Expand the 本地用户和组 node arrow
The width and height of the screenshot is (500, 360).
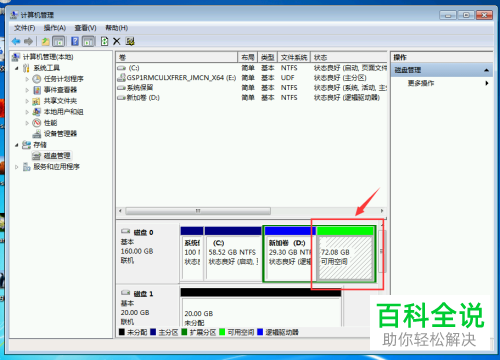(x=27, y=112)
